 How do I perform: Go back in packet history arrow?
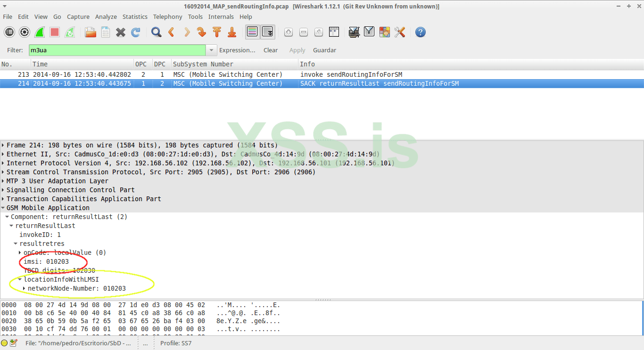click(172, 32)
